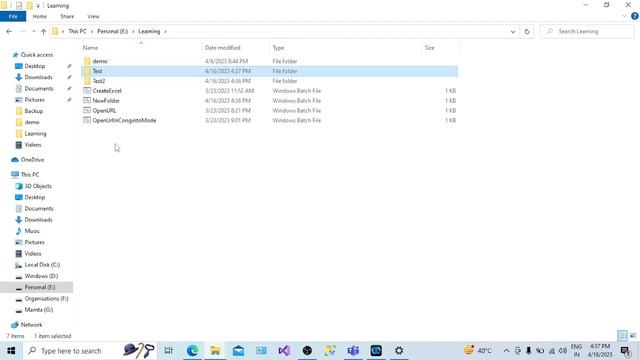This screenshot has height=360, width=640.
Task: Select the demo folder
Action: [100, 61]
